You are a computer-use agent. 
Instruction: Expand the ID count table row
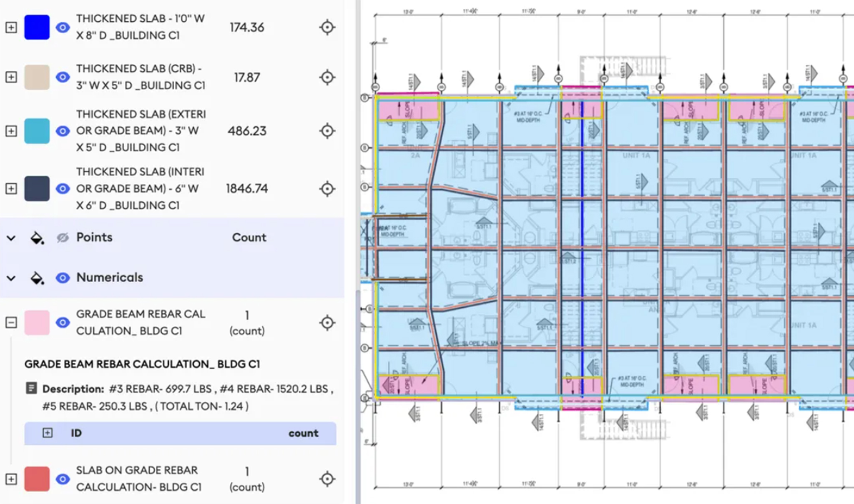click(x=48, y=433)
